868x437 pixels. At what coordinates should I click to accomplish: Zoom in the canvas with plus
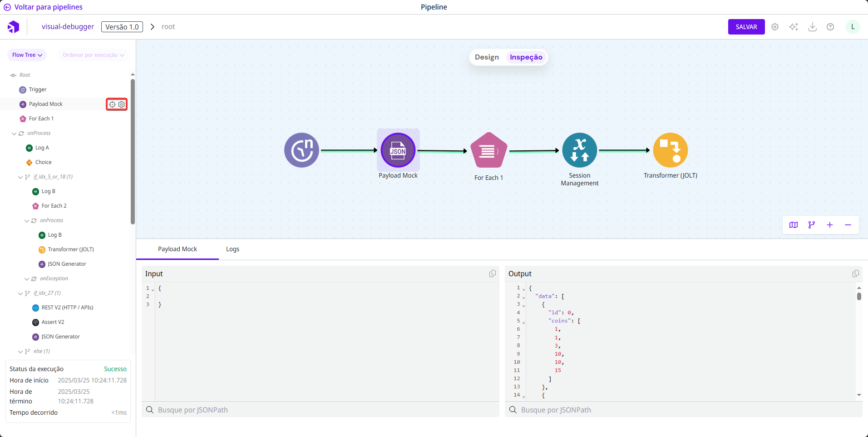[829, 225]
